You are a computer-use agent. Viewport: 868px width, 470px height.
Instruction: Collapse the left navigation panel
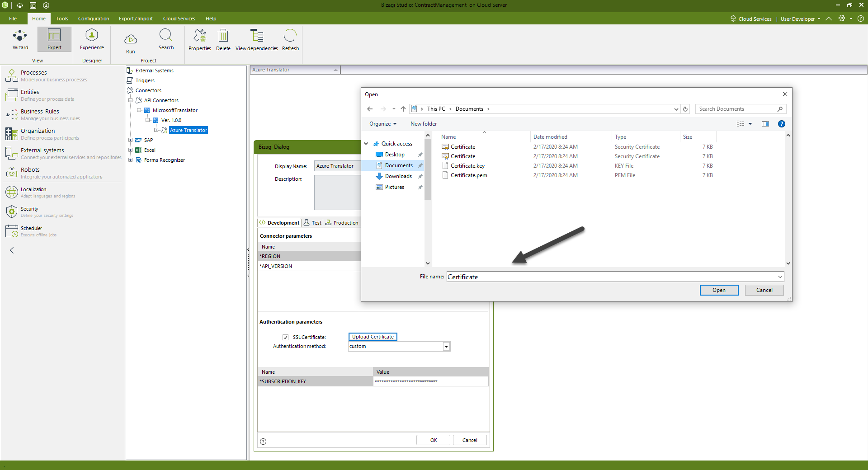[x=12, y=250]
